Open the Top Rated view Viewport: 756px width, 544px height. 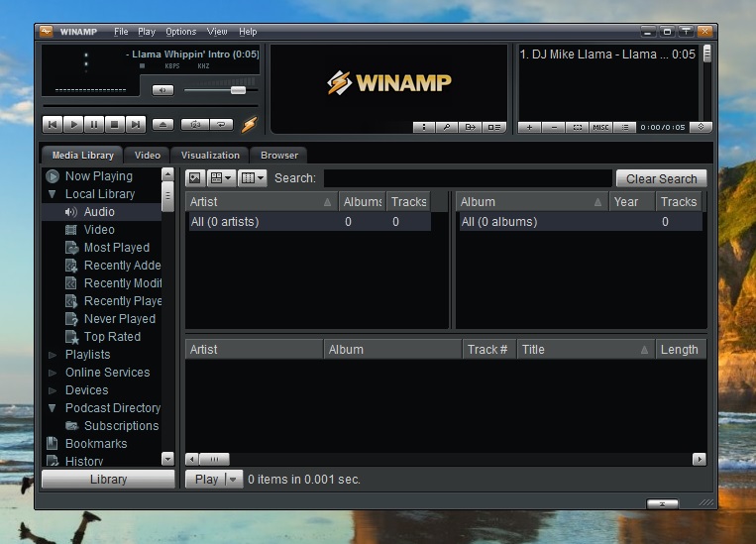click(112, 337)
